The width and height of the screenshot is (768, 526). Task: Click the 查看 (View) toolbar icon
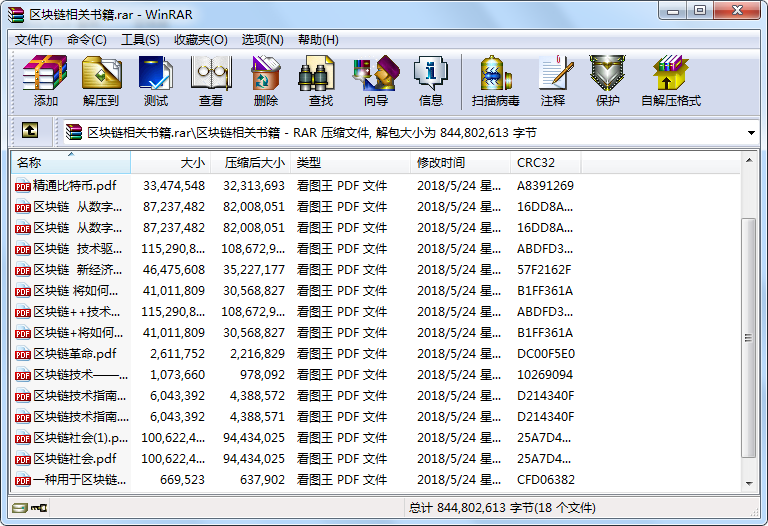tap(211, 73)
